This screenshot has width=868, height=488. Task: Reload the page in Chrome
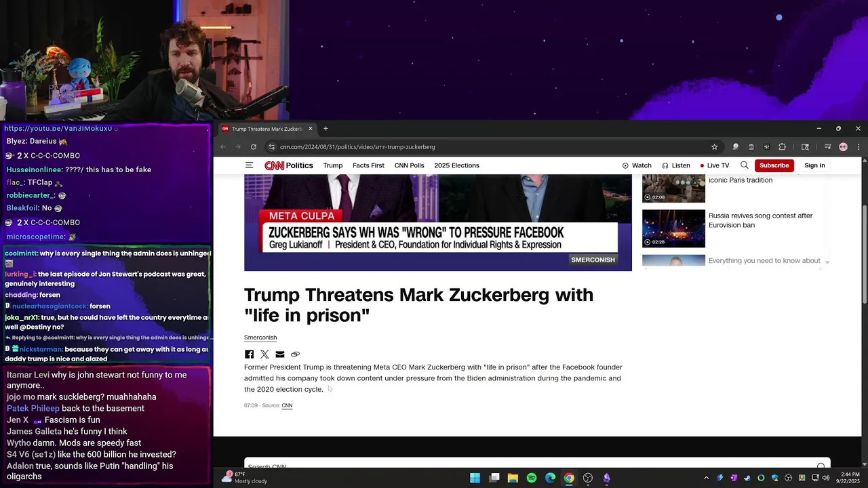click(x=254, y=146)
